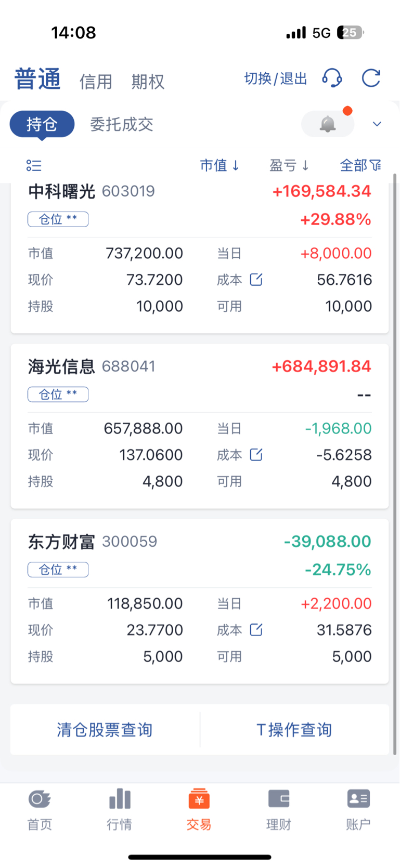Open the notification bell toggle
Viewport: 400px width, 868px height.
(328, 124)
